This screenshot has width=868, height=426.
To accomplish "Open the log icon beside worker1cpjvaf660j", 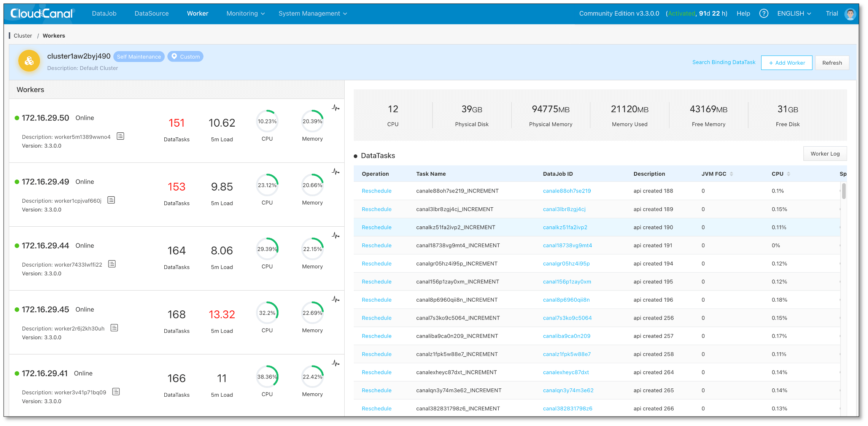I will point(111,200).
